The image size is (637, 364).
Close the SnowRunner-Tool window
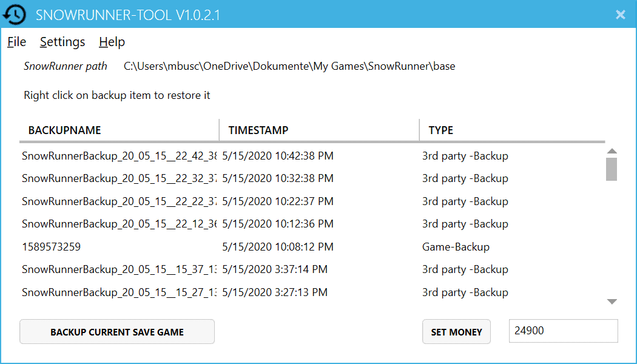coord(620,15)
